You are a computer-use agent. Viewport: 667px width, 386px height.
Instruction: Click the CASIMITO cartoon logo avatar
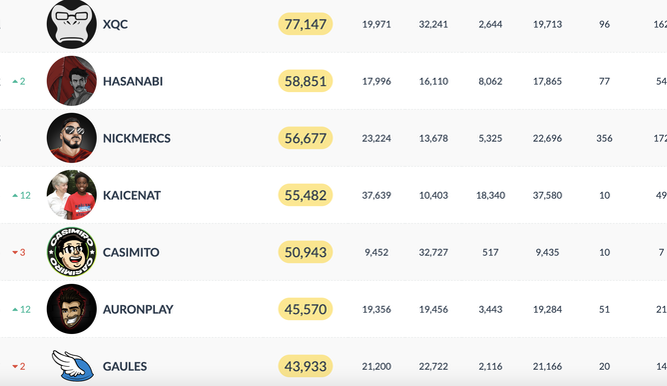click(x=71, y=252)
